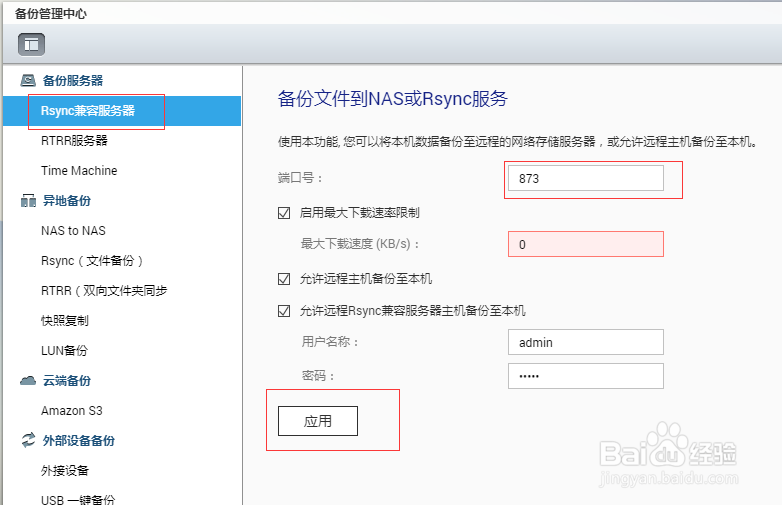Click the port number field showing 873

585,178
